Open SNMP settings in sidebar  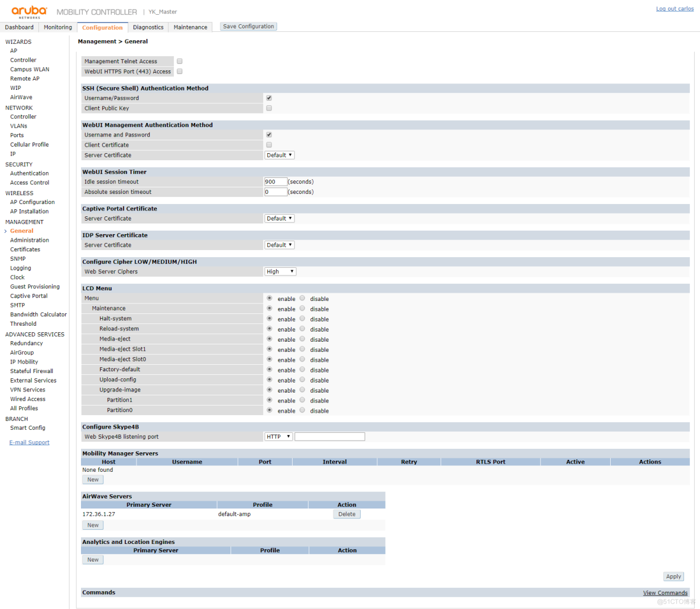(x=18, y=259)
